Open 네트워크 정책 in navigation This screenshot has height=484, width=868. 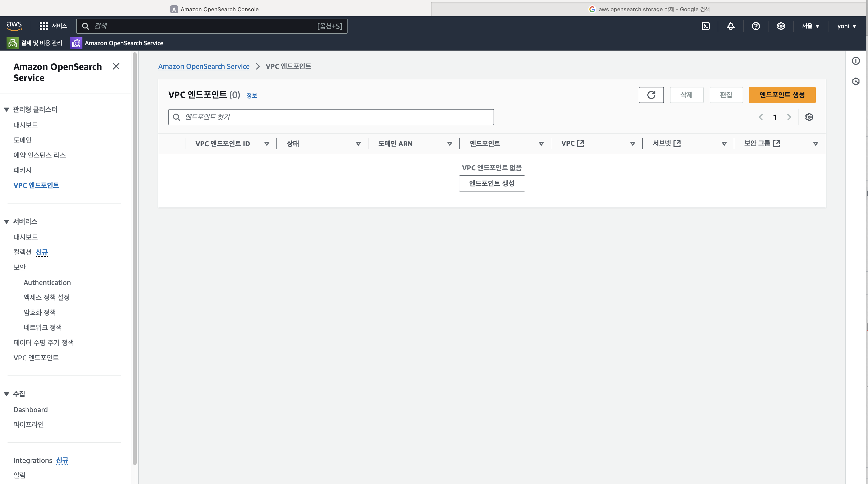click(x=43, y=328)
